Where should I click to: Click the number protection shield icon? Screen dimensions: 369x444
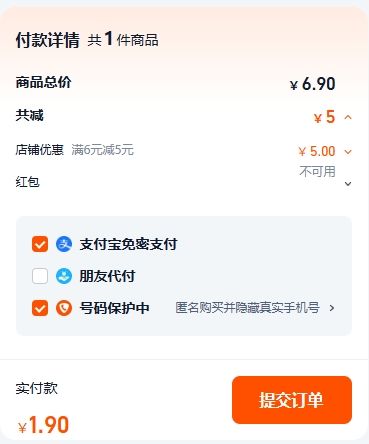[64, 308]
